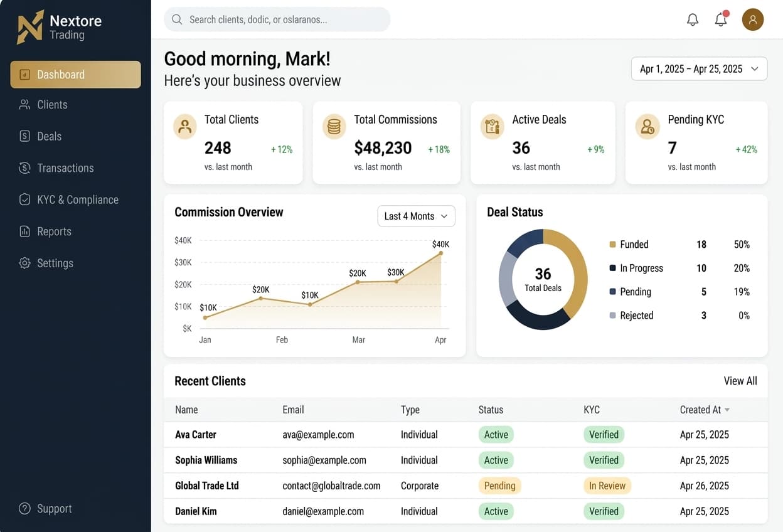Click the $40K April data point
Viewport: 783px width, 532px height.
click(441, 253)
